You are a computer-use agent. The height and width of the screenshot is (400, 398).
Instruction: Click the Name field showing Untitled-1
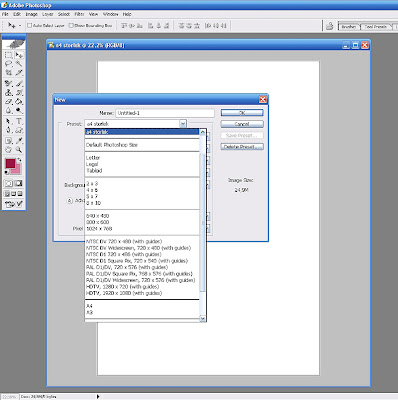coord(165,113)
